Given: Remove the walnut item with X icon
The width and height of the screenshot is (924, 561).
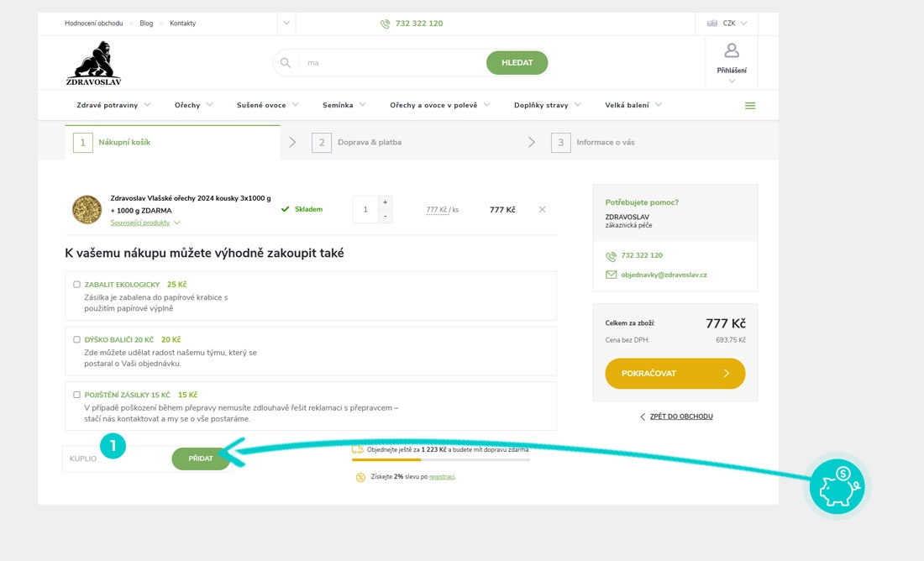Looking at the screenshot, I should (542, 209).
